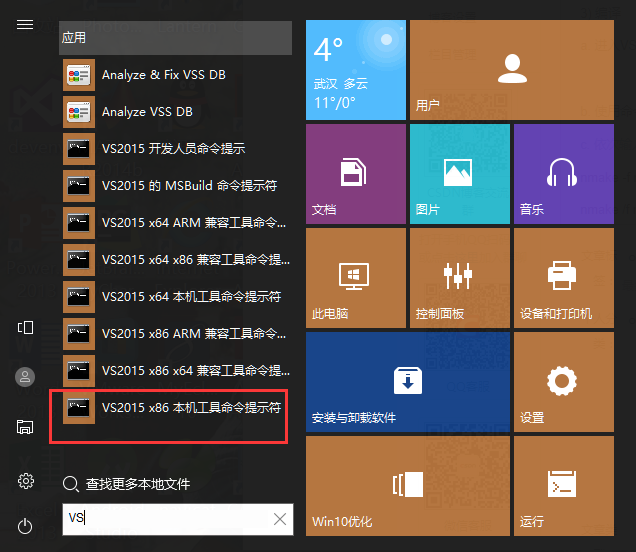Viewport: 636px width, 552px height.
Task: Open the 控制面板 control panel tile
Action: pos(460,278)
